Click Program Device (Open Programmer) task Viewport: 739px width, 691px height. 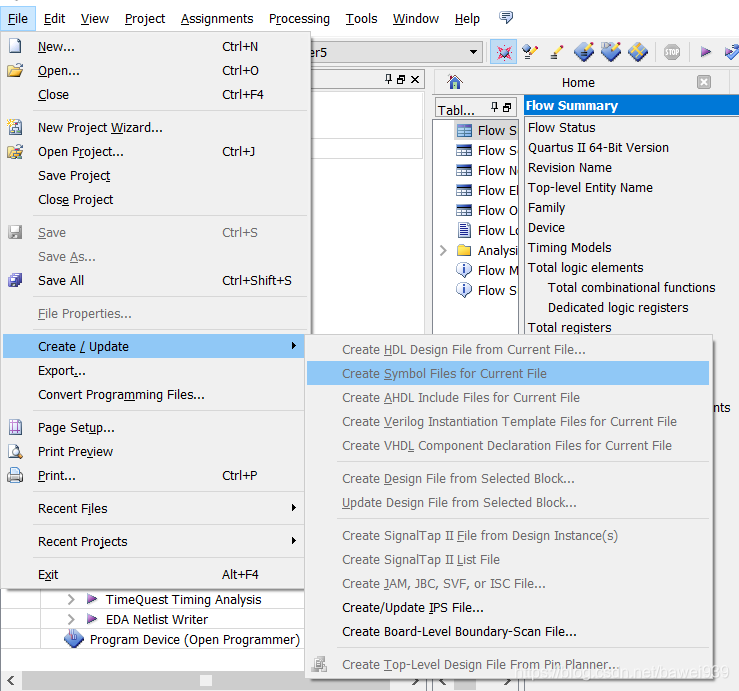click(195, 639)
